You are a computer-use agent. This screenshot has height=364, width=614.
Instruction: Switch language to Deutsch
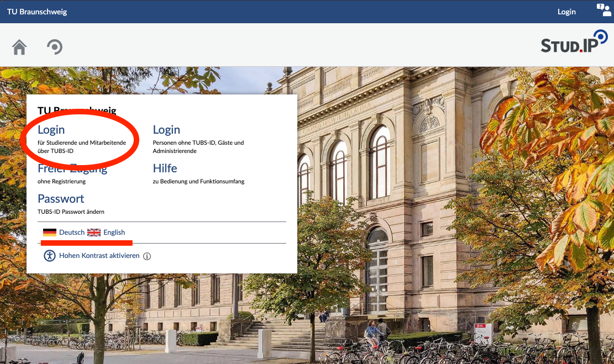(x=72, y=233)
